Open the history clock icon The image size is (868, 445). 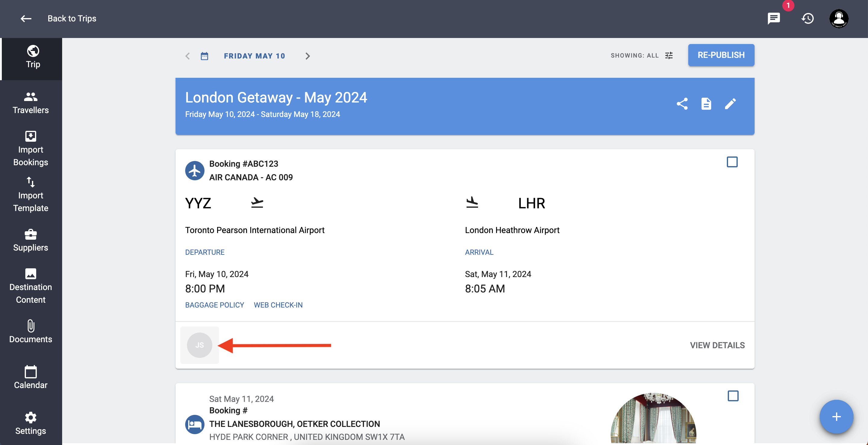point(807,18)
